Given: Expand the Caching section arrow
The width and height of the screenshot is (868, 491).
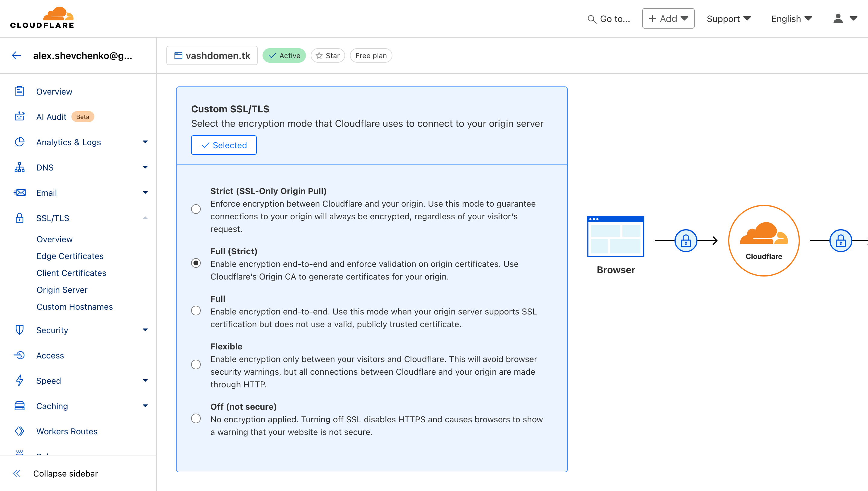Looking at the screenshot, I should (x=145, y=406).
